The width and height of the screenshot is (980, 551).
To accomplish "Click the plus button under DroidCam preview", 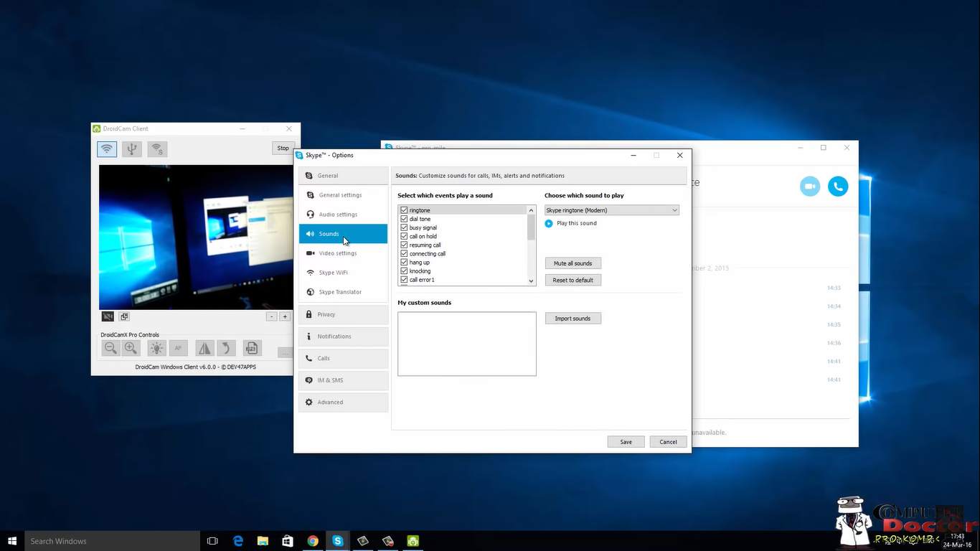I will [x=285, y=316].
